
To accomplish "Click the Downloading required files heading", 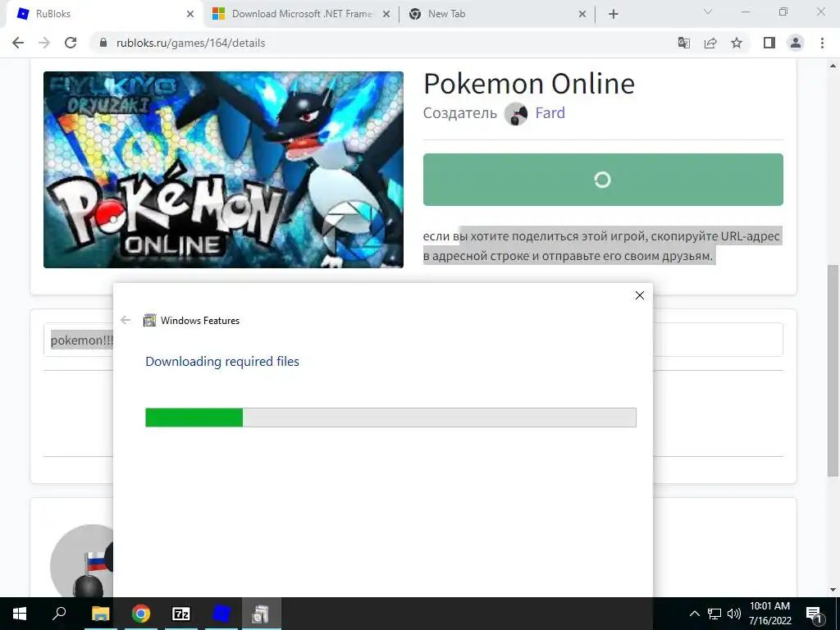I will pos(222,362).
